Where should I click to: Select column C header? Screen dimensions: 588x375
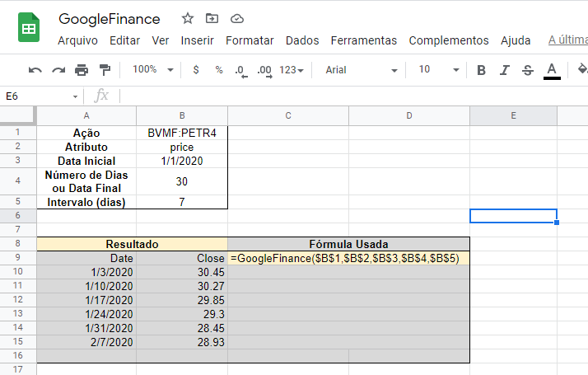point(288,115)
